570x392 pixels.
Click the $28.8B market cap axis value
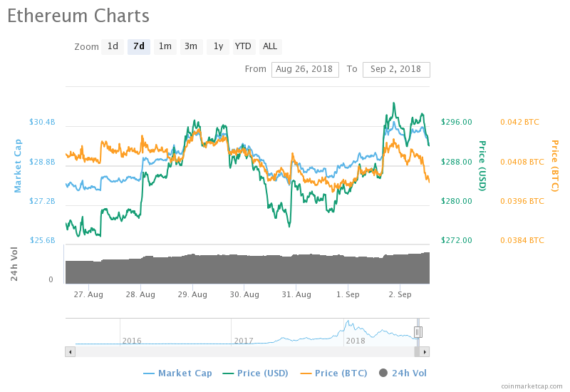pyautogui.click(x=42, y=162)
